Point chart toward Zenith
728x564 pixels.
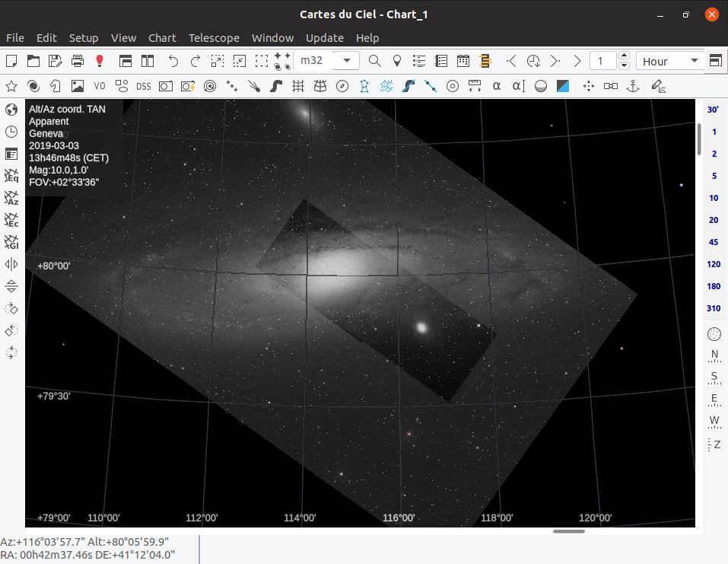[x=714, y=445]
